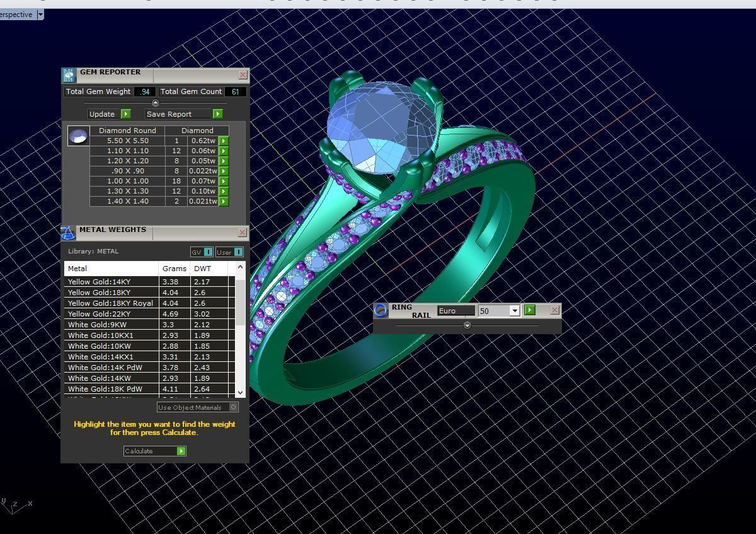Click the Ring Rail blue ring icon
Viewport: 756px width, 534px height.
(381, 310)
